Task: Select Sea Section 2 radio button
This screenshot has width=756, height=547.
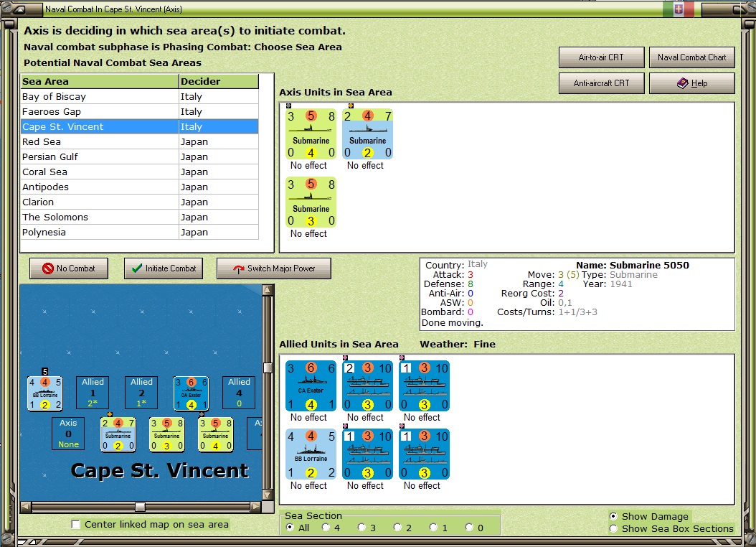Action: [397, 528]
